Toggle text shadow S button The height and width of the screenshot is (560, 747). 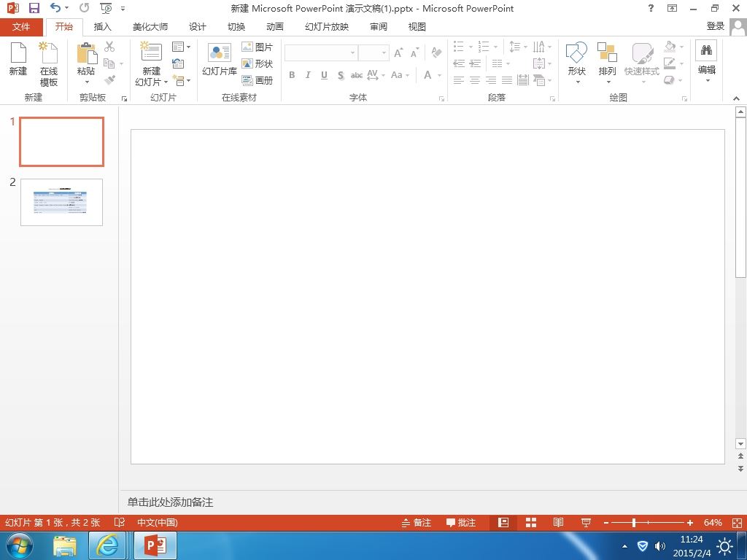click(341, 75)
